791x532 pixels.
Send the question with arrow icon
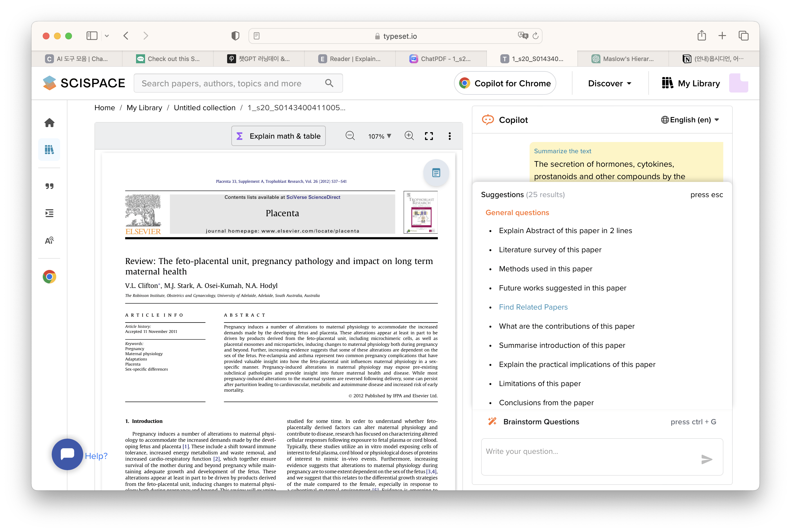707,459
